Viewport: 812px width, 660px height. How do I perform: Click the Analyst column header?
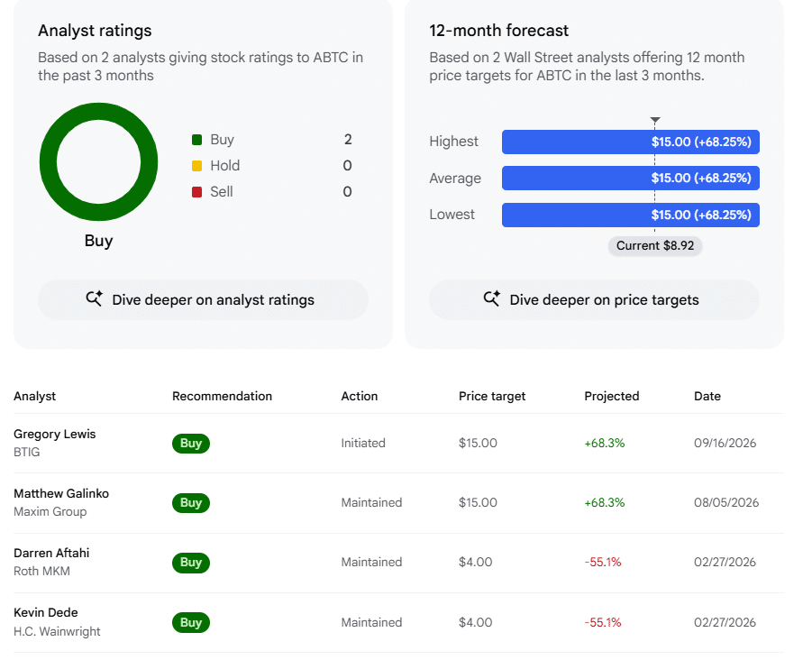pos(34,397)
